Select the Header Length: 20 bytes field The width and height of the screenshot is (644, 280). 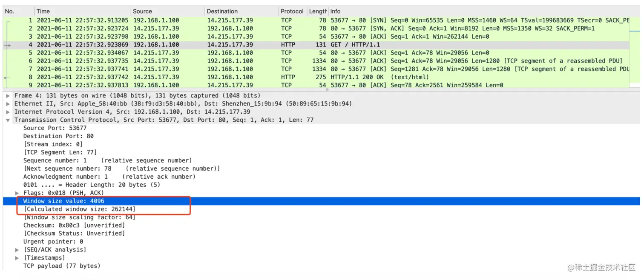[x=92, y=185]
